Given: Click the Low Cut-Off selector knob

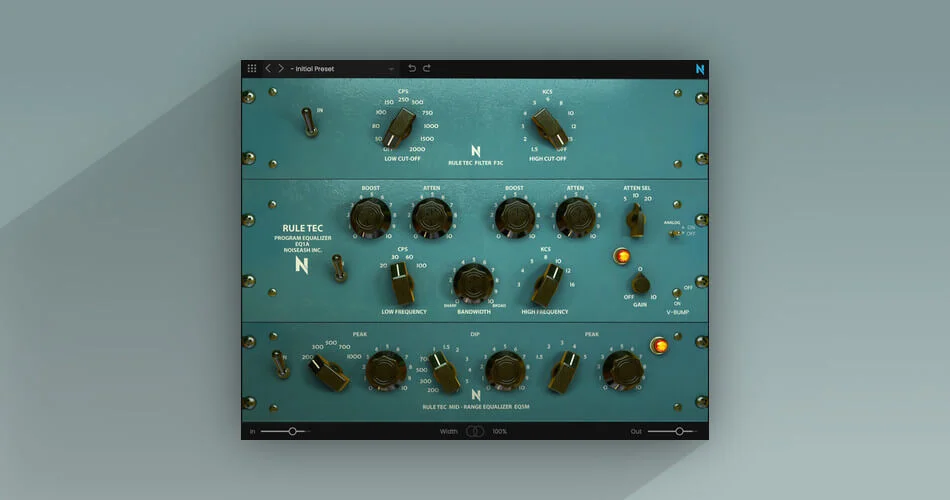Looking at the screenshot, I should tap(399, 128).
